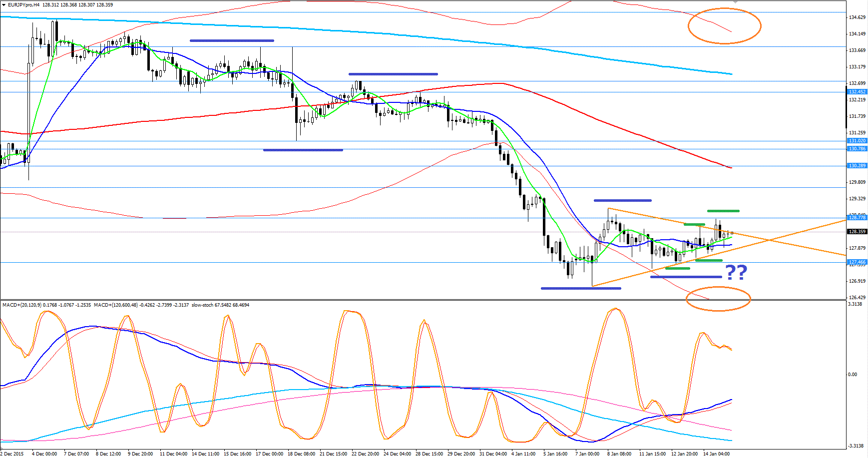Click the 2 Dec 2015 date label
The image size is (868, 458).
(12, 454)
